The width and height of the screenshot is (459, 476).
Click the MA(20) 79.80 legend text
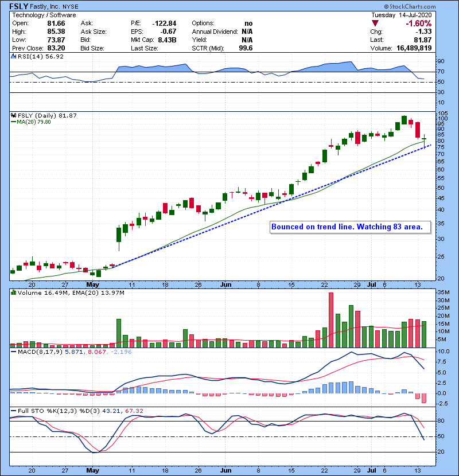(34, 122)
